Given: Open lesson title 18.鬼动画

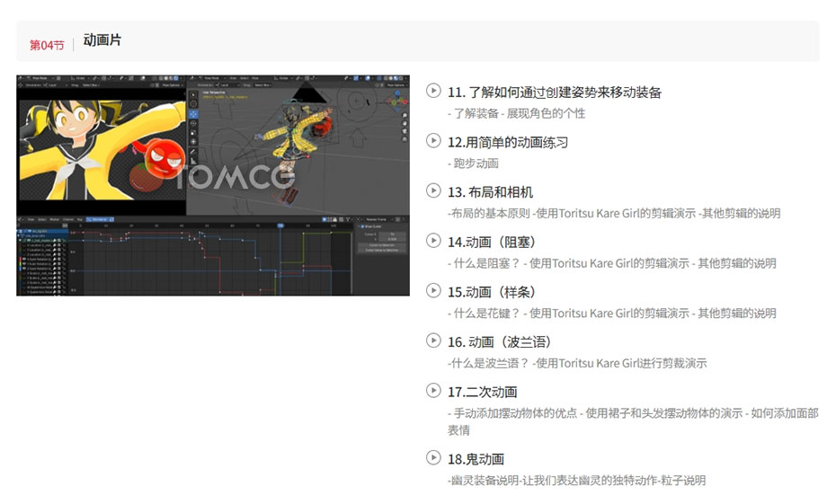Looking at the screenshot, I should tap(476, 459).
